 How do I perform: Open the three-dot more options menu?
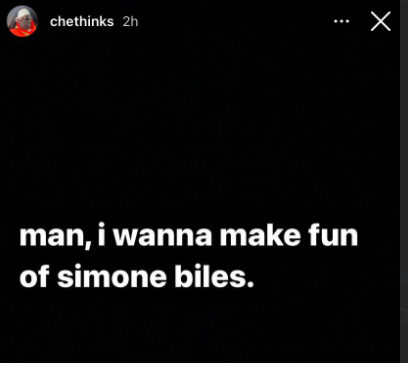(341, 21)
